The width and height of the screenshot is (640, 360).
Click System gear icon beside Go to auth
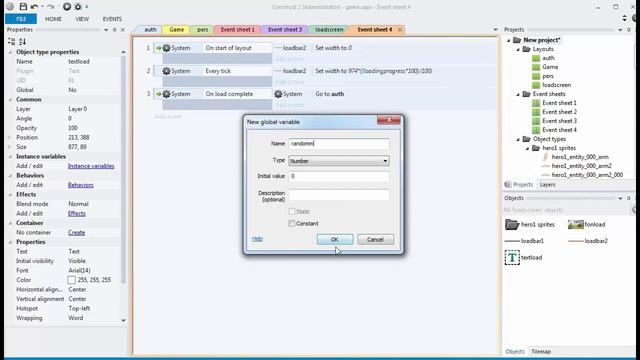click(278, 94)
